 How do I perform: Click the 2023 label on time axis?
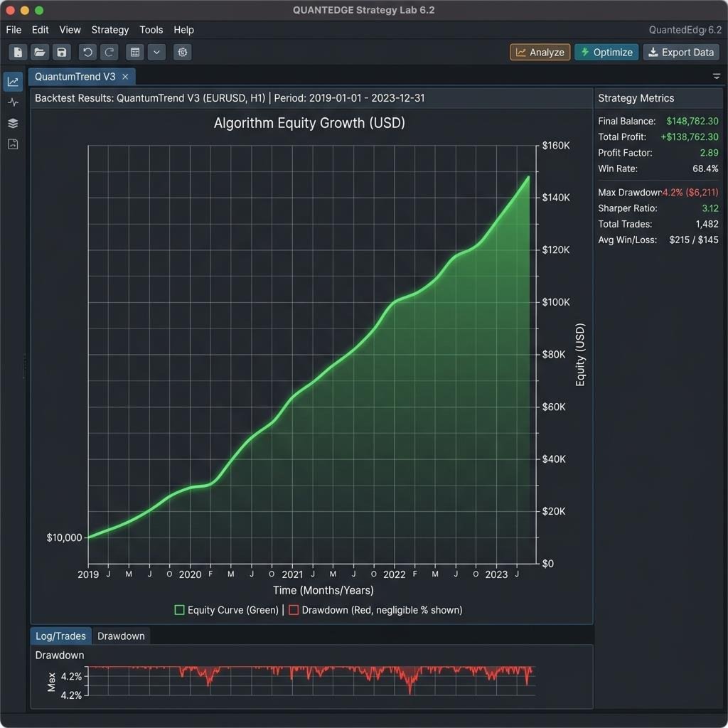point(496,574)
